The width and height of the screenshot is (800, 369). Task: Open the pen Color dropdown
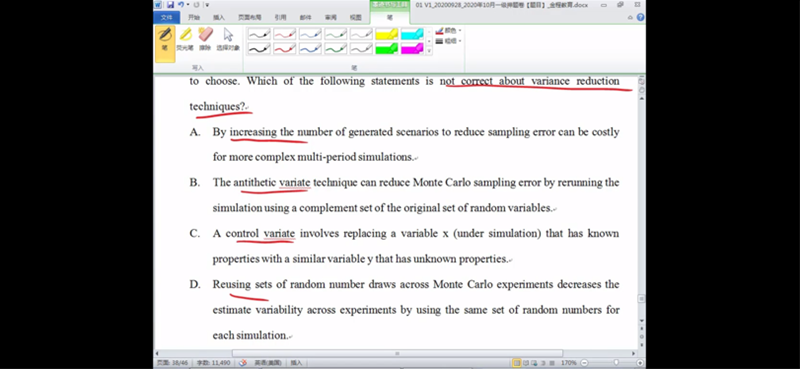(448, 31)
